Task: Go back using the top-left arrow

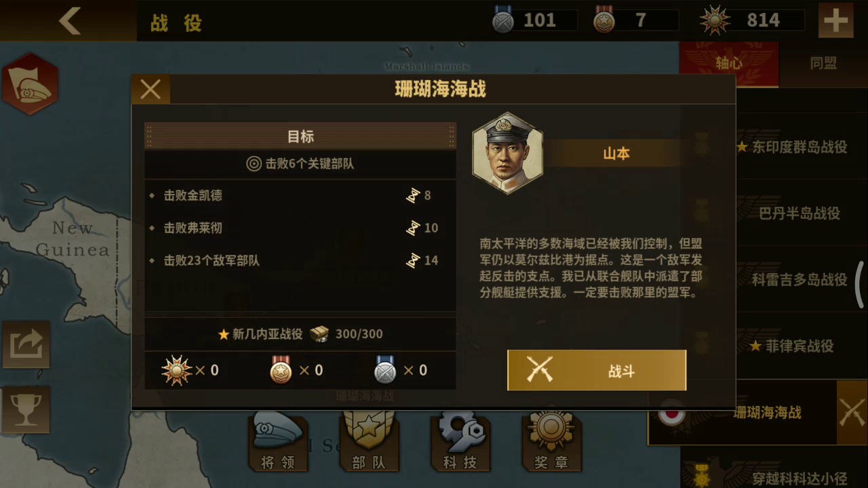Action: 70,22
